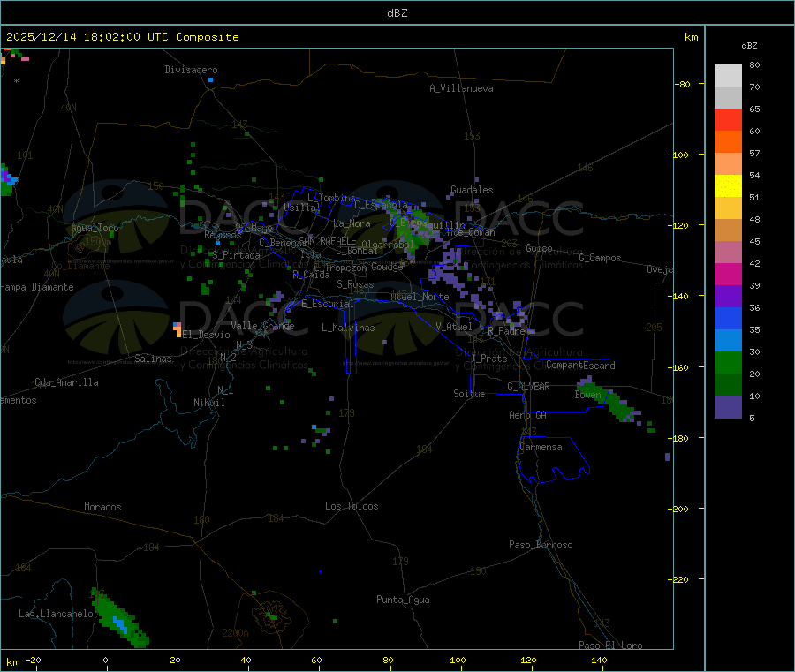Select the purple-gray 10 dBZ color swatch
The width and height of the screenshot is (795, 672).
(728, 406)
